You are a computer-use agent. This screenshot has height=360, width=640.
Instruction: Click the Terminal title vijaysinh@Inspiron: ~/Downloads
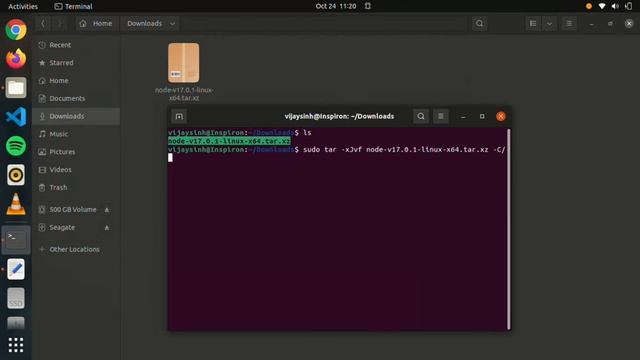(x=339, y=116)
